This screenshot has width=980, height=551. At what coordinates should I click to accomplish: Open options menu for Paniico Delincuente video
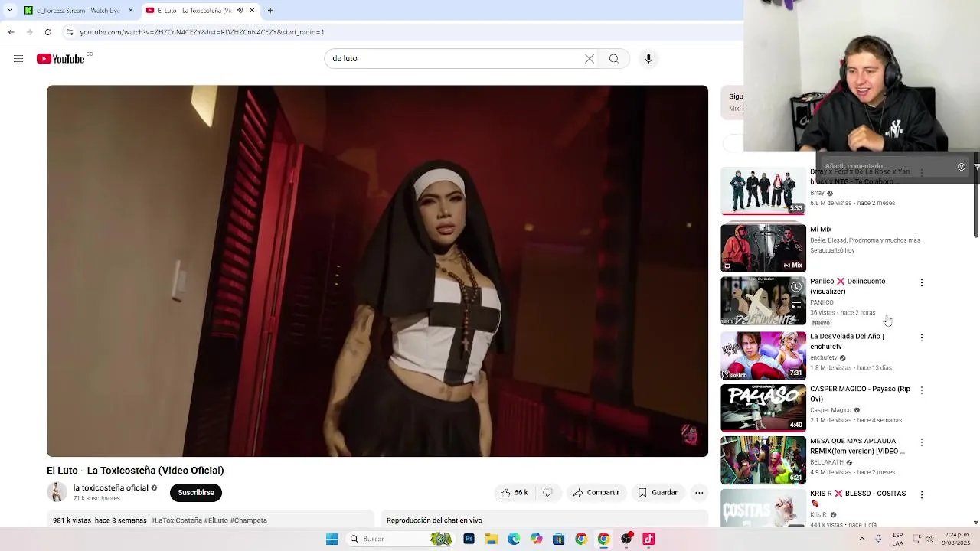(922, 282)
